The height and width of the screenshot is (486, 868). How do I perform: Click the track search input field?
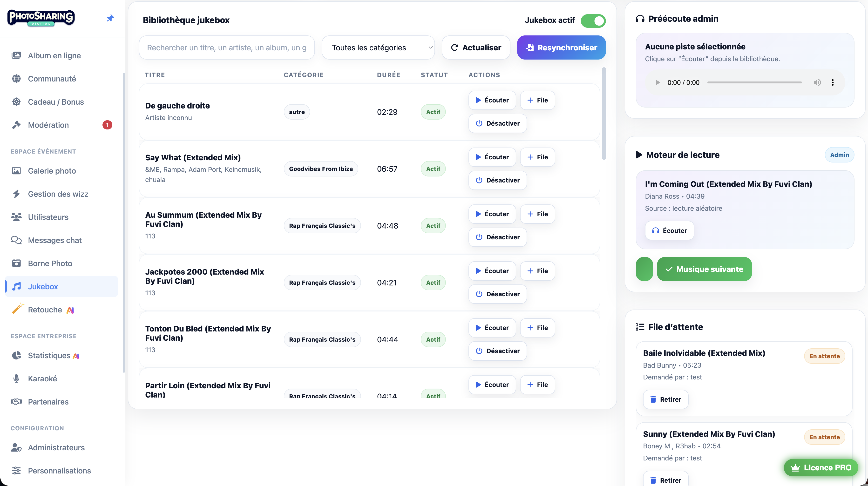tap(226, 47)
